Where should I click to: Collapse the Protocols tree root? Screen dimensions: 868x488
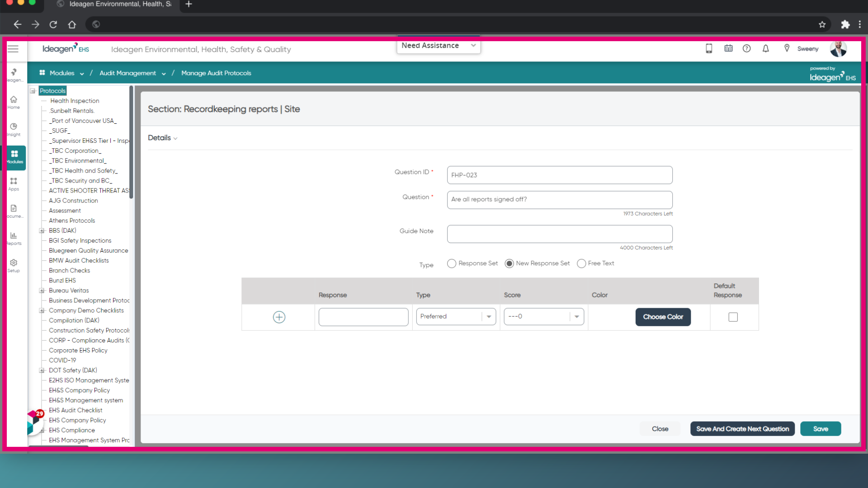coord(33,91)
